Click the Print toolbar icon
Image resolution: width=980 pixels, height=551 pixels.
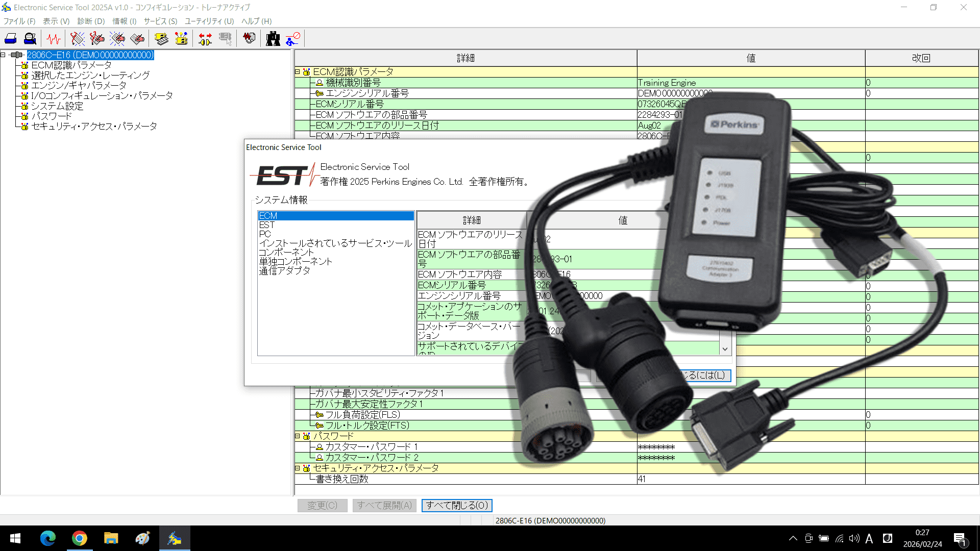(x=10, y=39)
